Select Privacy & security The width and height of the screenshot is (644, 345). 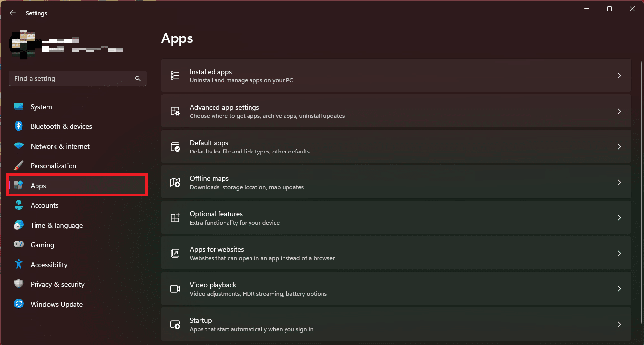point(78,284)
